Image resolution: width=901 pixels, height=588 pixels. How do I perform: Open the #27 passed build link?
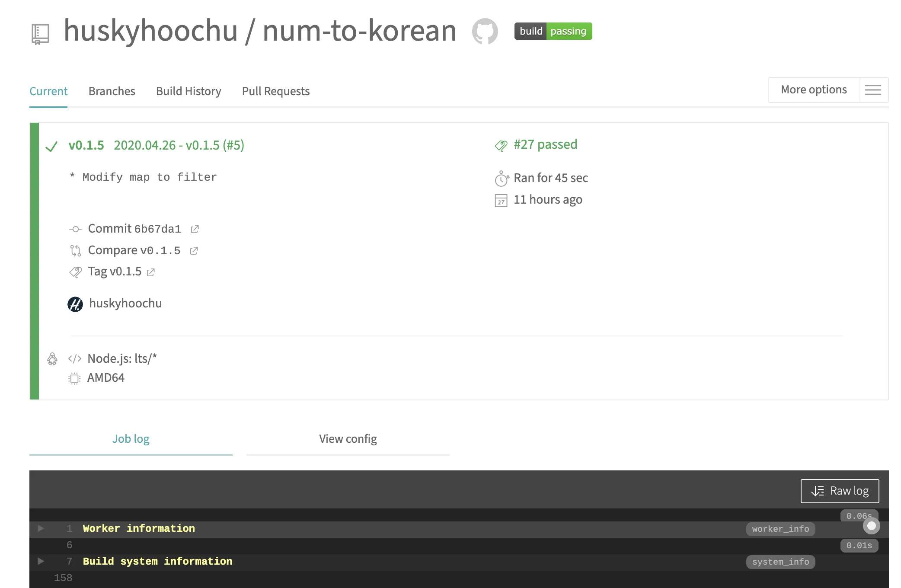[545, 144]
